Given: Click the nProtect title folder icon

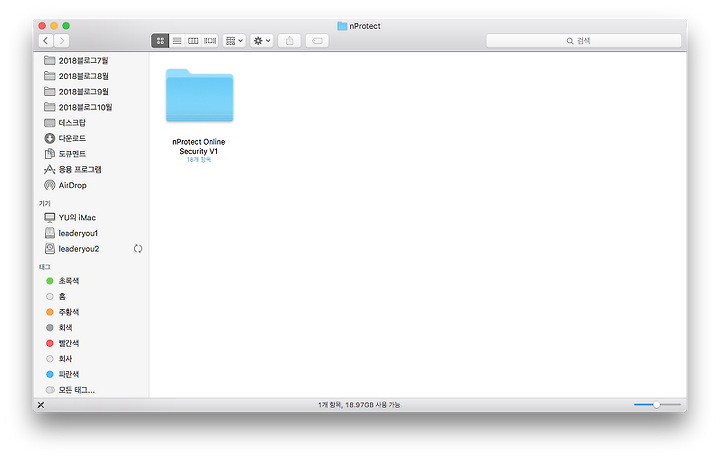Looking at the screenshot, I should (342, 26).
